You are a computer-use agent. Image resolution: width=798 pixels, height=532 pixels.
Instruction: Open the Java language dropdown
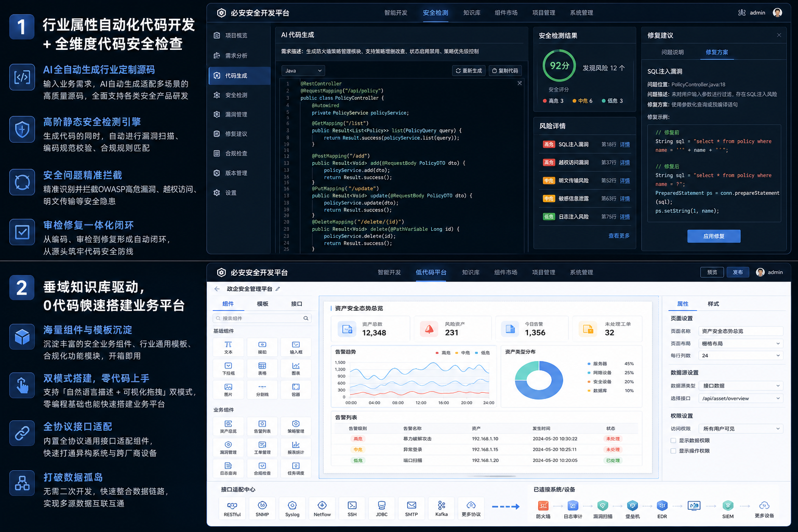tap(303, 71)
